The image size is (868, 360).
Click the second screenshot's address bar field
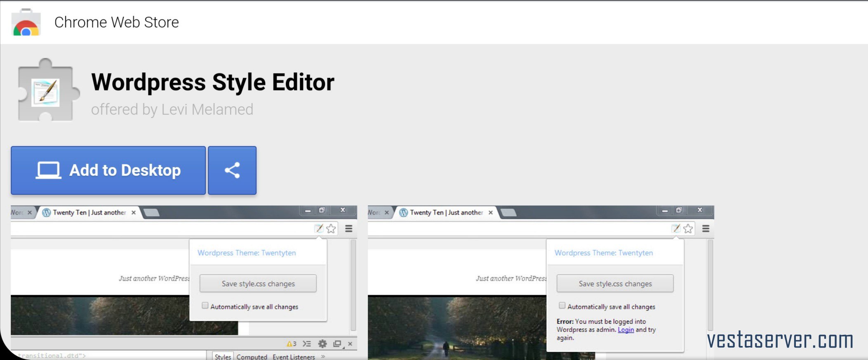pyautogui.click(x=532, y=229)
